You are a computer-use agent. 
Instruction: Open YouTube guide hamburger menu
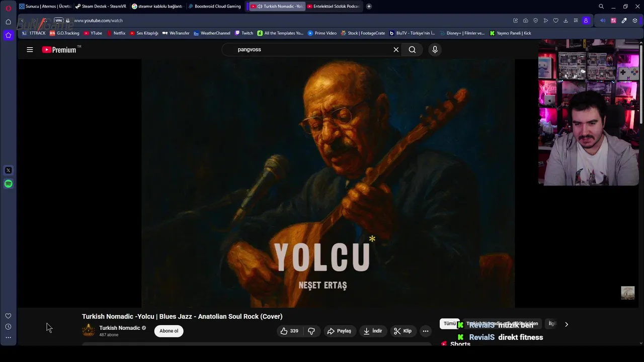(x=30, y=49)
